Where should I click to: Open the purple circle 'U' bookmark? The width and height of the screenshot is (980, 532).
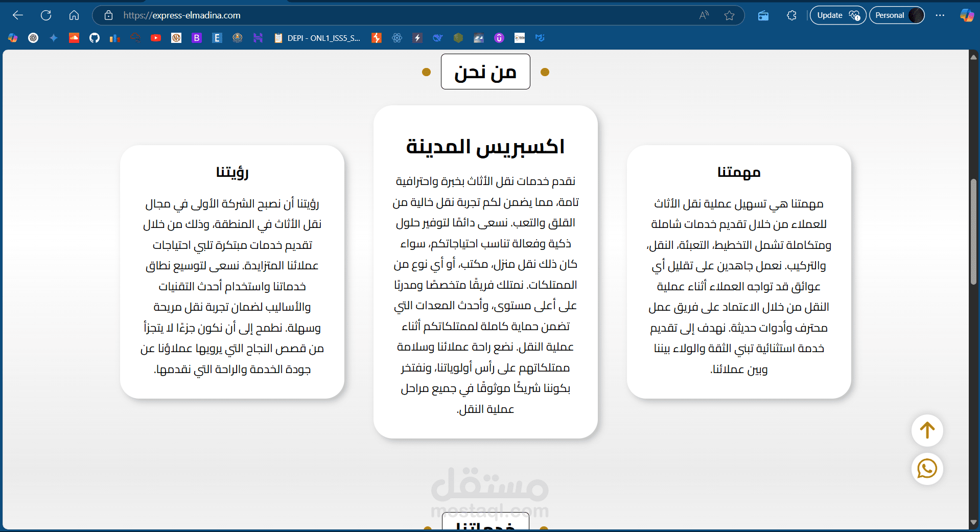tap(499, 38)
